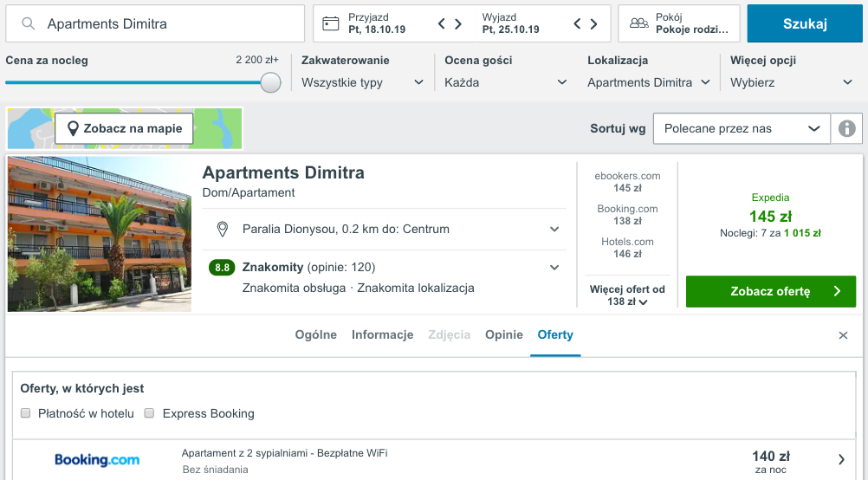The image size is (868, 480).
Task: Click the 8.8 rating badge
Action: pos(222,268)
